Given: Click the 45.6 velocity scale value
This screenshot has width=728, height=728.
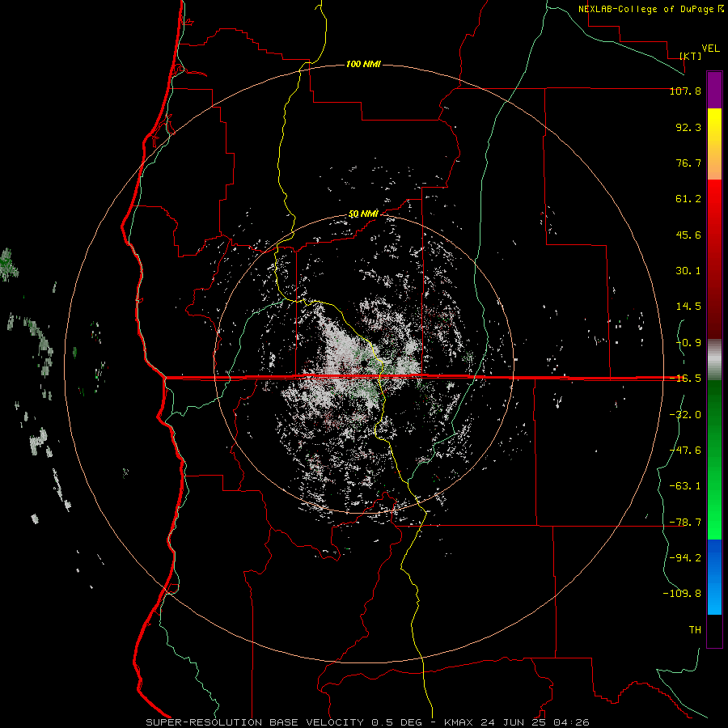Looking at the screenshot, I should tap(688, 235).
